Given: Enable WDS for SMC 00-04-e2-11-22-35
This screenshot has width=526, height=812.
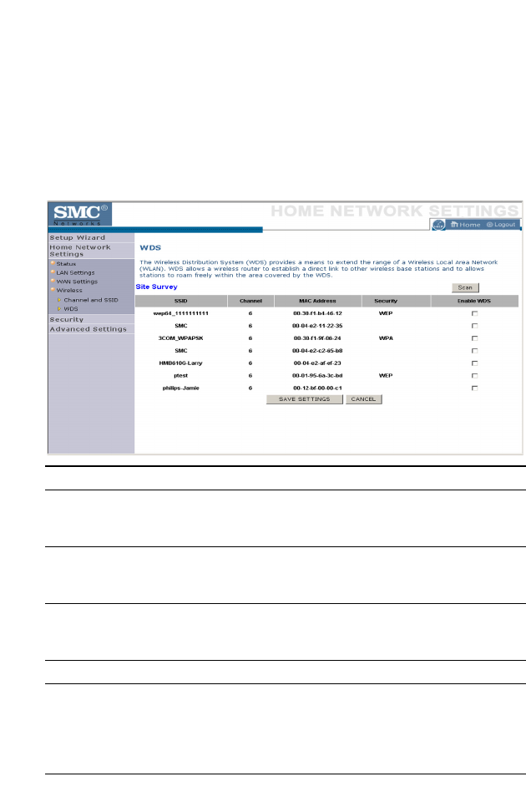Looking at the screenshot, I should (x=474, y=326).
